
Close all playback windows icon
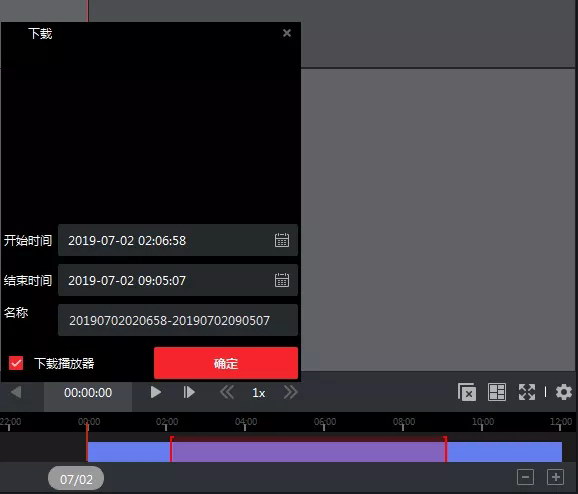click(467, 392)
